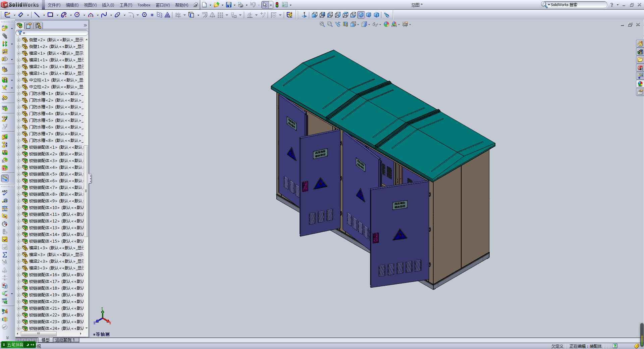Select the 铰链装配体<24> tree item

point(53,328)
